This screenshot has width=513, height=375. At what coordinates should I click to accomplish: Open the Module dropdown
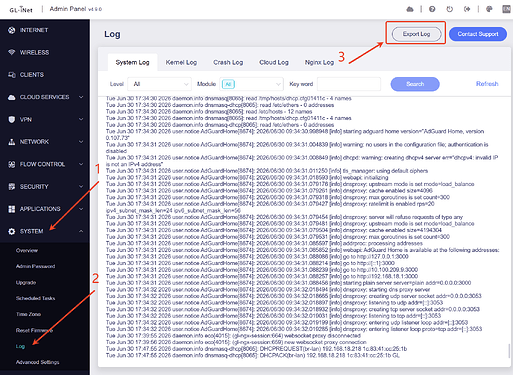(x=251, y=84)
